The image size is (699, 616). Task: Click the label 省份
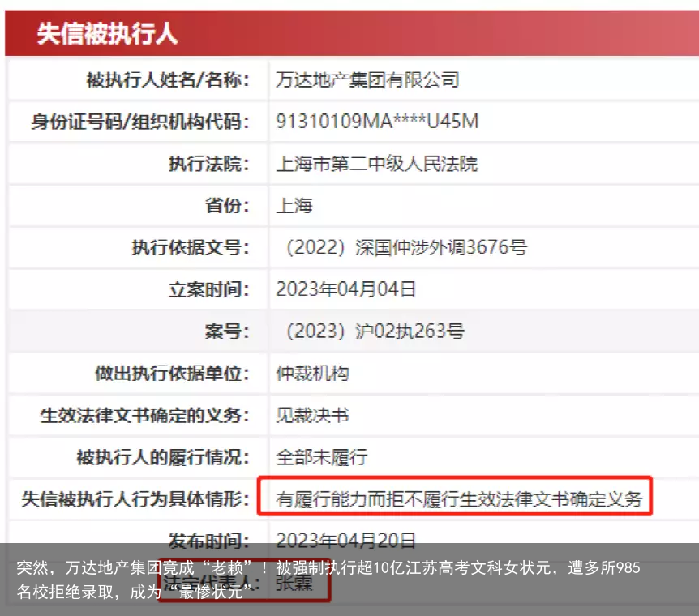[227, 206]
